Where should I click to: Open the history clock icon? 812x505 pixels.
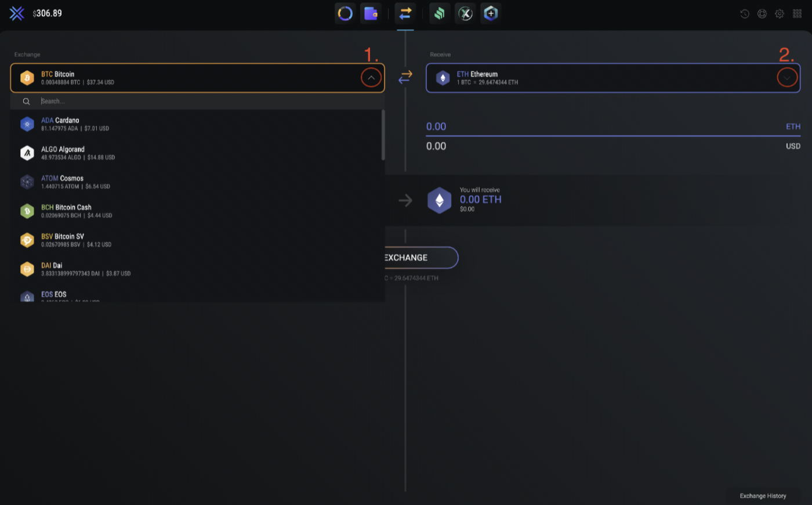(745, 13)
